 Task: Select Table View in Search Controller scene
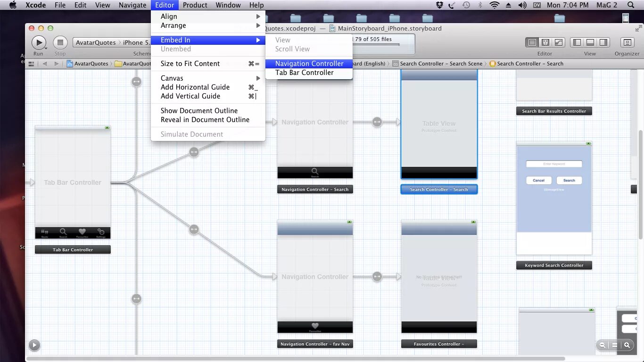pyautogui.click(x=439, y=123)
